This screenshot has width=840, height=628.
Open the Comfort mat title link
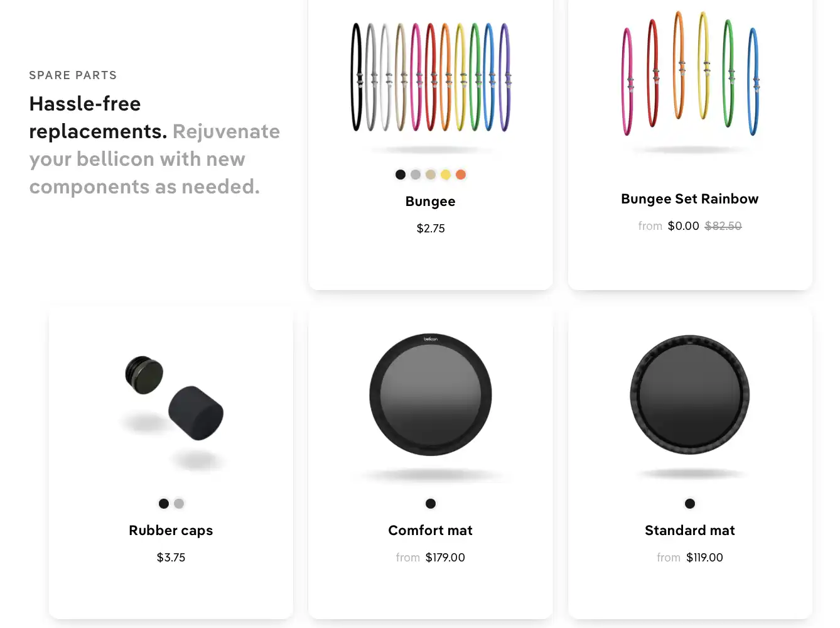pos(431,531)
